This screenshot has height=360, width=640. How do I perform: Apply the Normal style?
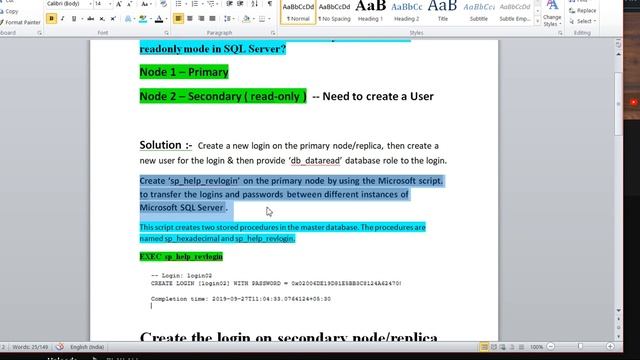298,12
